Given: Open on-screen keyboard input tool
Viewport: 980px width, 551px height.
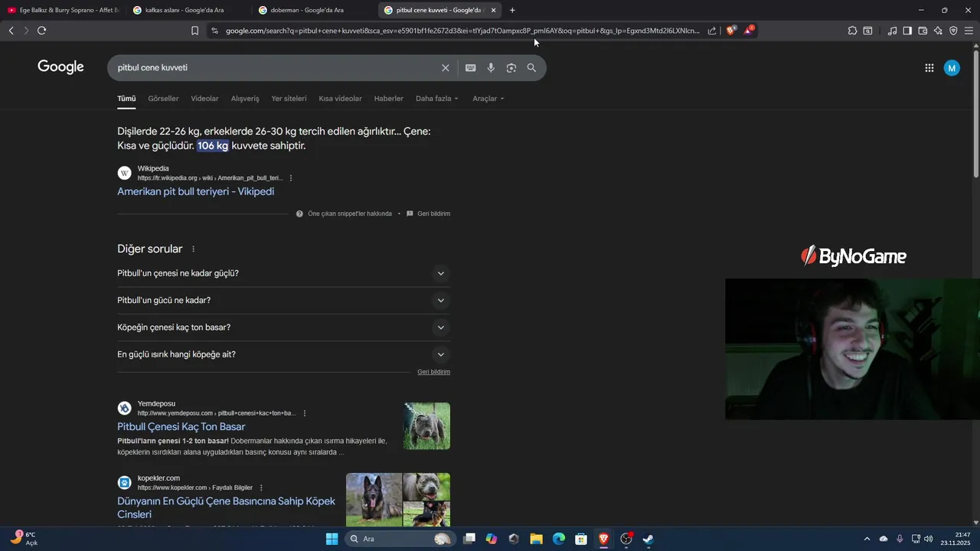Looking at the screenshot, I should pos(471,68).
